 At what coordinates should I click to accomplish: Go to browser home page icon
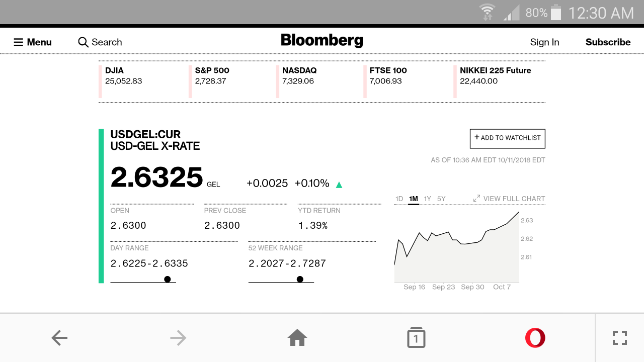[x=297, y=338]
